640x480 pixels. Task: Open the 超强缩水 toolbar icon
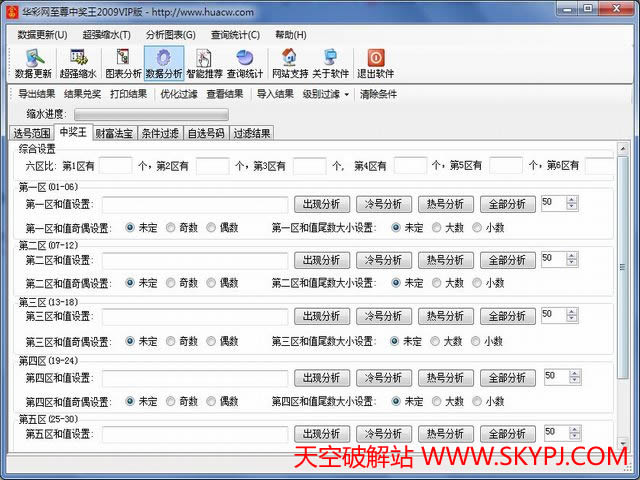tap(78, 63)
